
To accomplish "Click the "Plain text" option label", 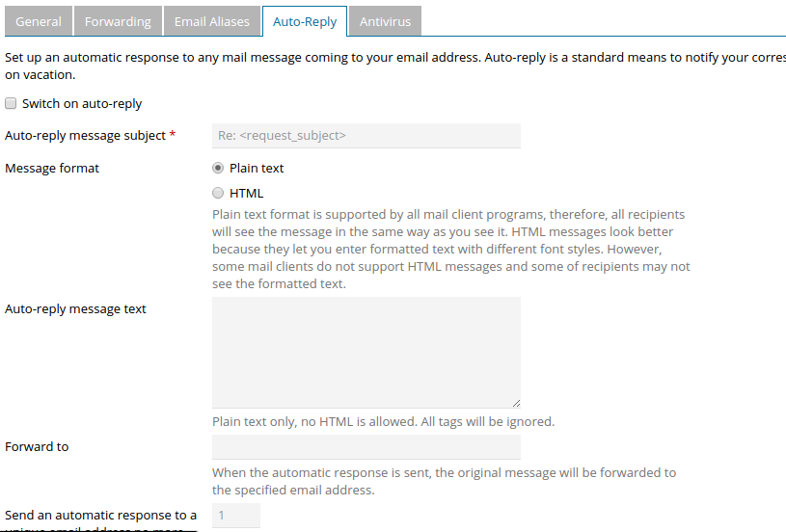I will pos(257,168).
